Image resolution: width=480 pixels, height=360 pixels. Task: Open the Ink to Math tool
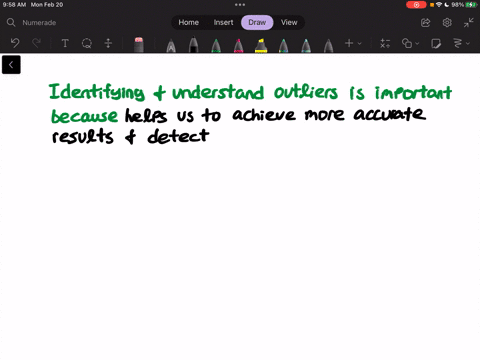click(x=385, y=43)
